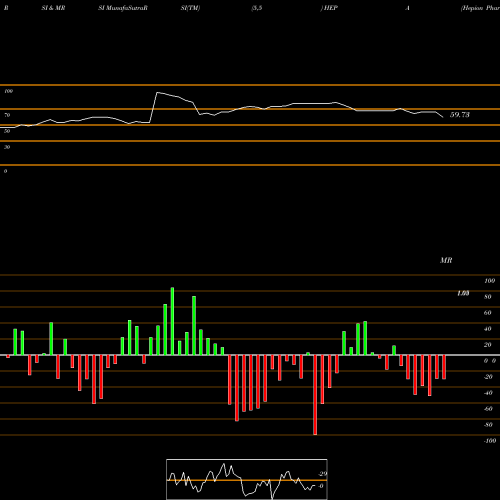
Task: Select the RSI axis label 70
Action: point(7,115)
